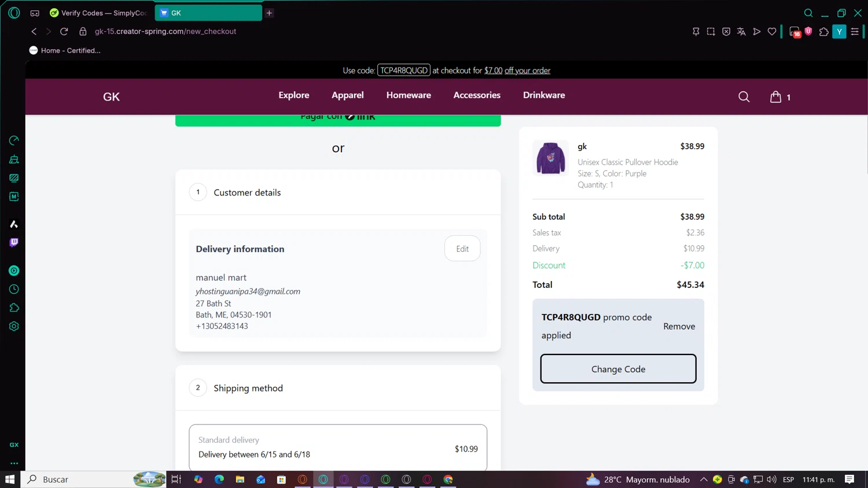Viewport: 868px width, 488px height.
Task: Open the ad blocker shield
Action: click(x=726, y=32)
